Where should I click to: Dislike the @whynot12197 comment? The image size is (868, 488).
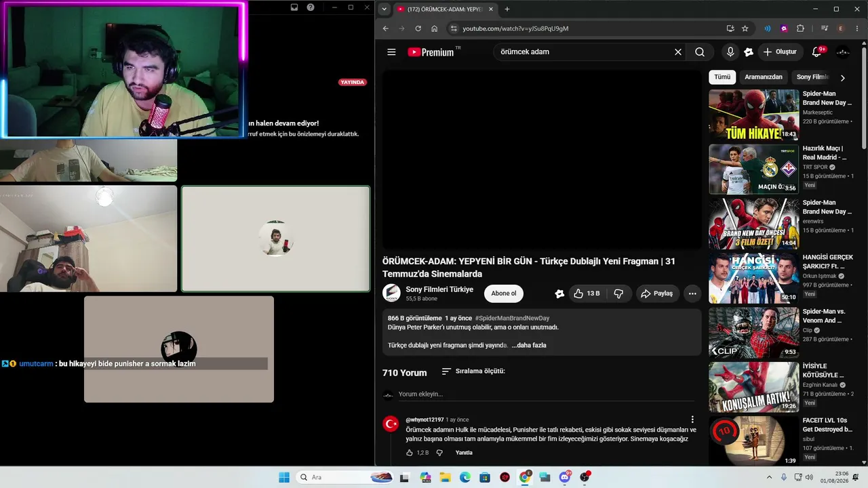point(439,453)
